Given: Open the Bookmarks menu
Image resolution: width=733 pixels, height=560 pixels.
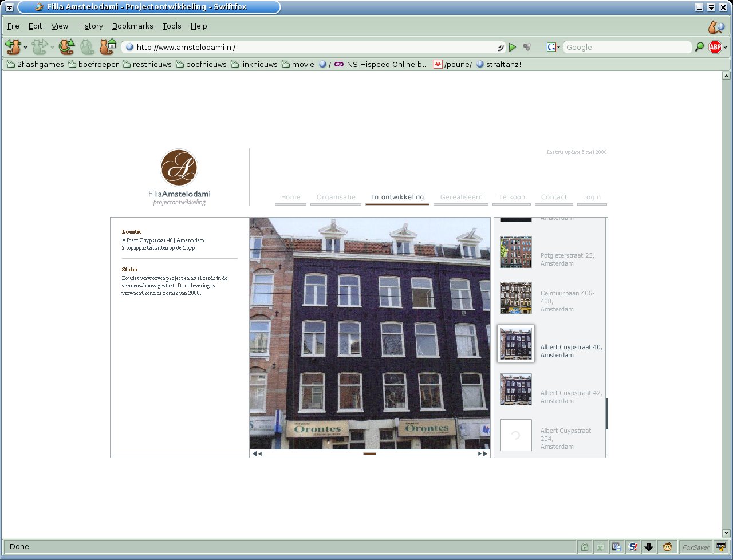Looking at the screenshot, I should pyautogui.click(x=132, y=26).
